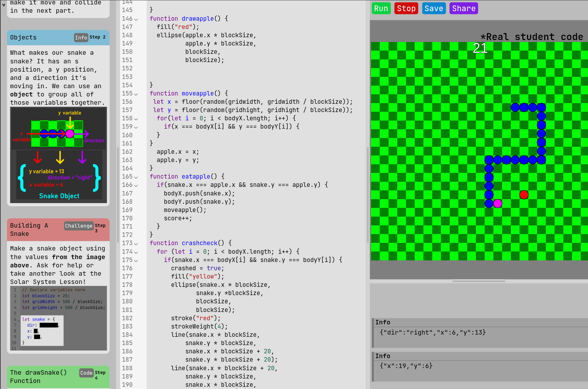
Task: Collapse fold arrow at line 173 crashcheck
Action: click(x=136, y=244)
